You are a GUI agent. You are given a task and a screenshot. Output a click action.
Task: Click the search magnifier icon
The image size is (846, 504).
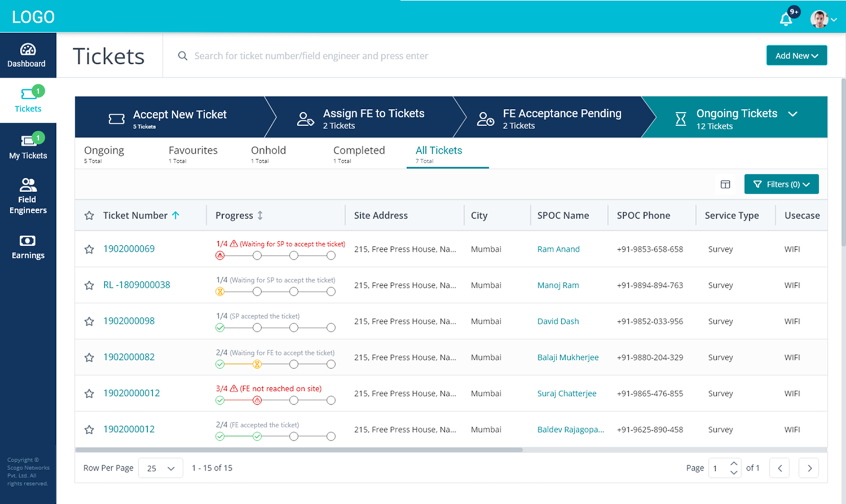[182, 55]
